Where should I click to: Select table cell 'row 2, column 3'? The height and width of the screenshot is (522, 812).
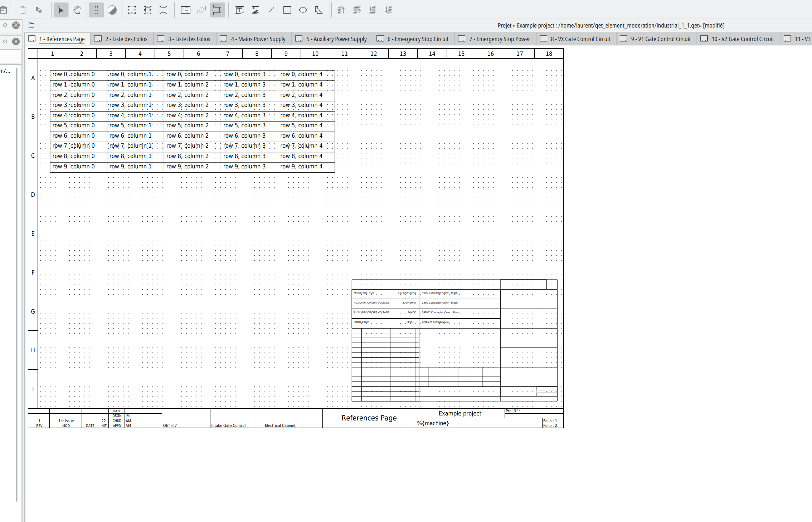coord(249,95)
